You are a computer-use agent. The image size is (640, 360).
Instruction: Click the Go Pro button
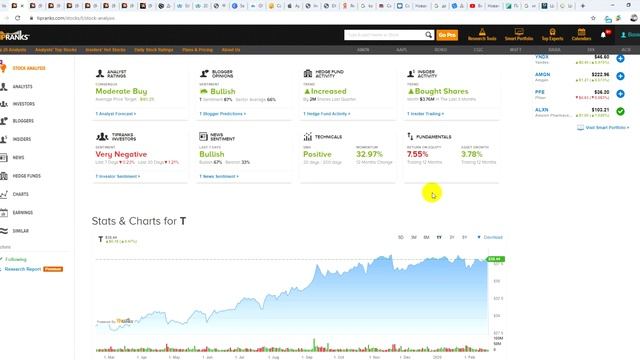[447, 35]
